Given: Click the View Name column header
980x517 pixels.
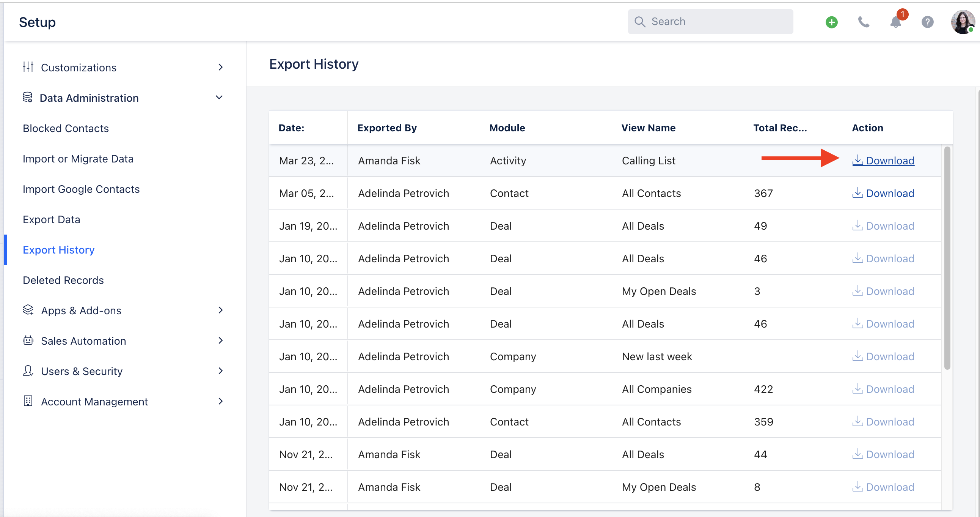Looking at the screenshot, I should (x=648, y=128).
